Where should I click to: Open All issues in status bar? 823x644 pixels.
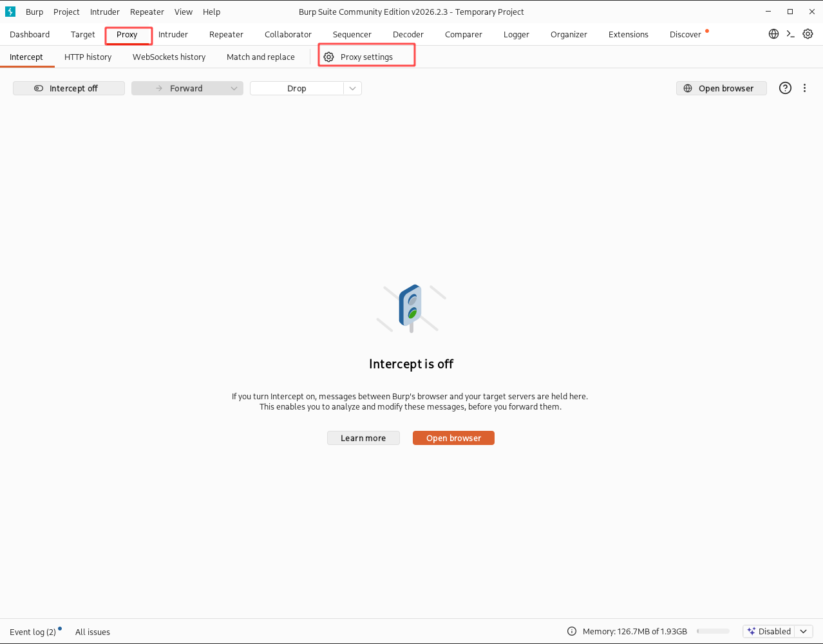pyautogui.click(x=93, y=632)
